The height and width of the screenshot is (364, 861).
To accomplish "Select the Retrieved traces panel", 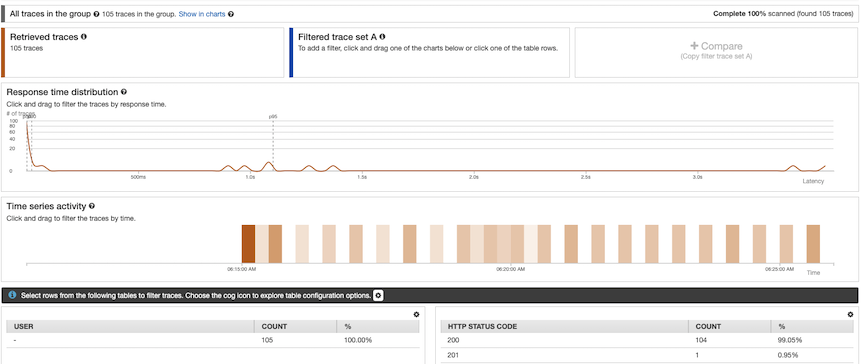I will [x=142, y=53].
